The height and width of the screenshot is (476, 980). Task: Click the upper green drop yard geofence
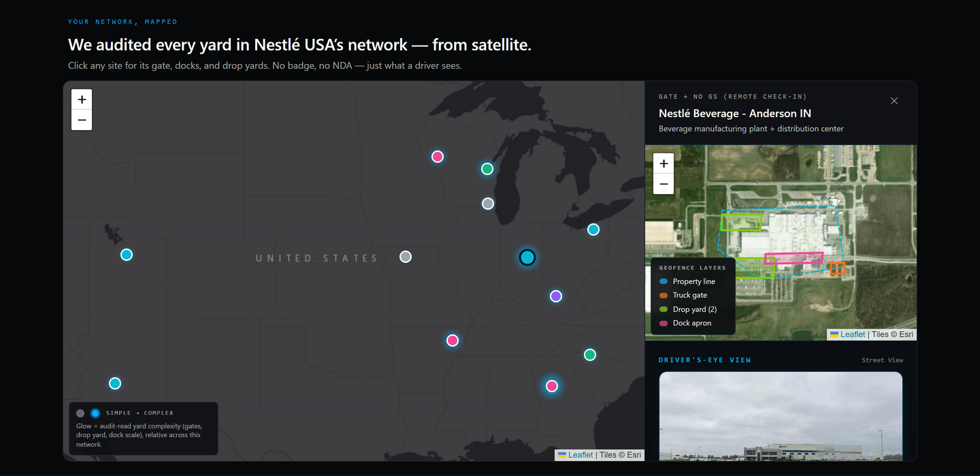pos(741,221)
